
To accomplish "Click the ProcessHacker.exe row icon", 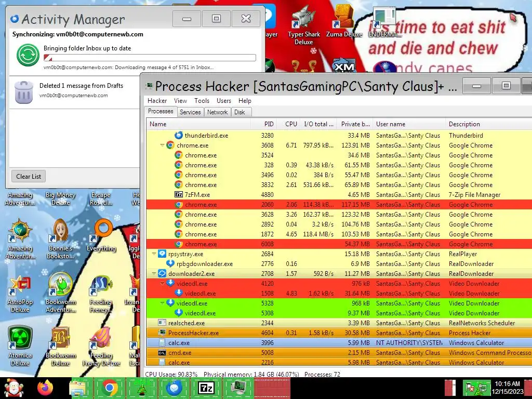I will [x=162, y=332].
